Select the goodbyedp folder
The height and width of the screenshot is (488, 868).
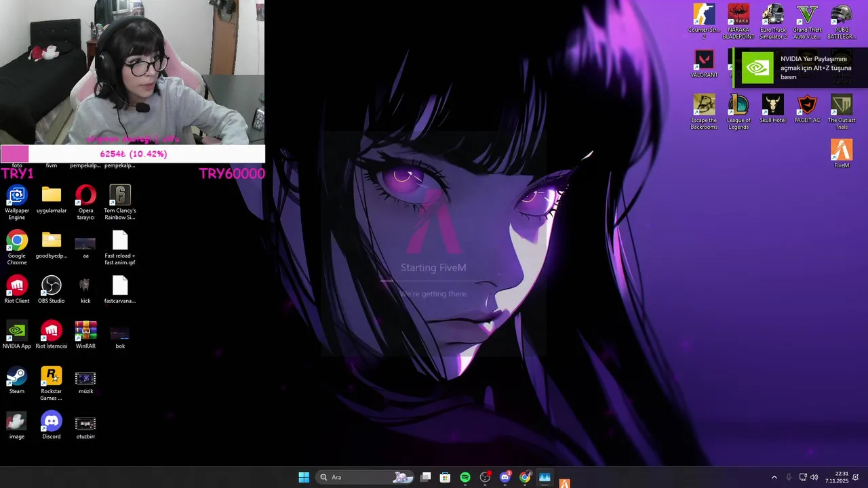click(52, 245)
